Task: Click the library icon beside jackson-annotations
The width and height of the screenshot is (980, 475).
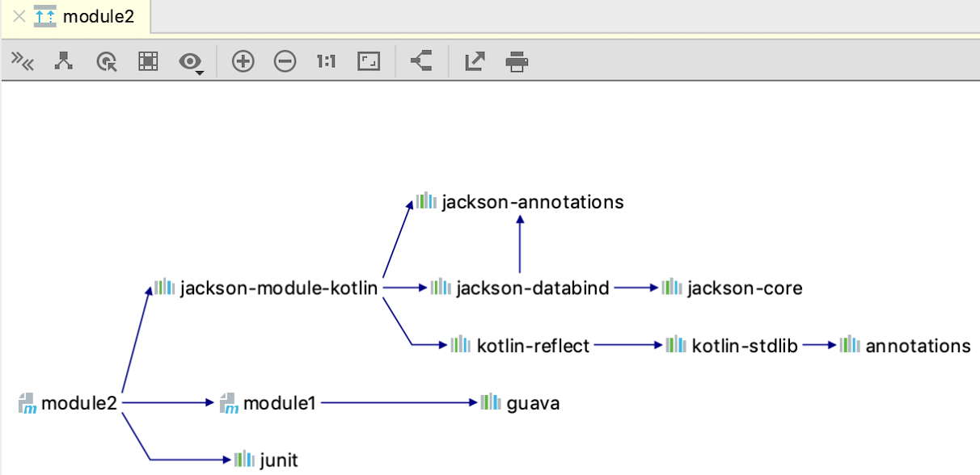Action: tap(426, 201)
